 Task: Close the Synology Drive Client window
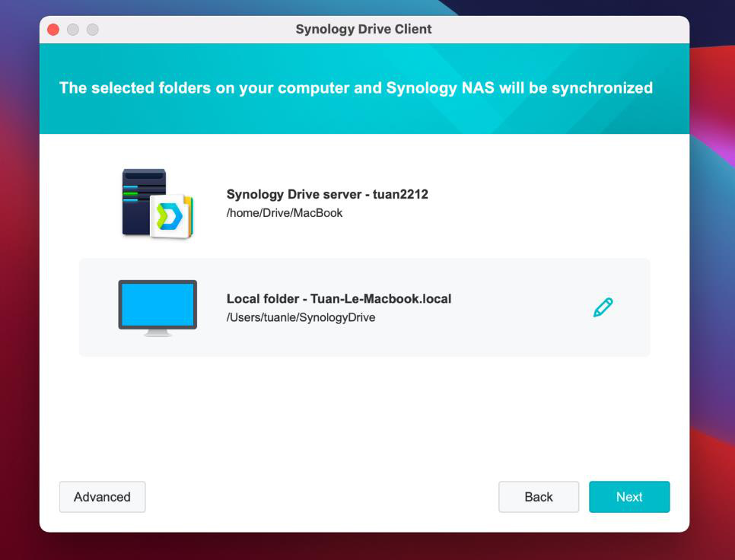coord(53,30)
